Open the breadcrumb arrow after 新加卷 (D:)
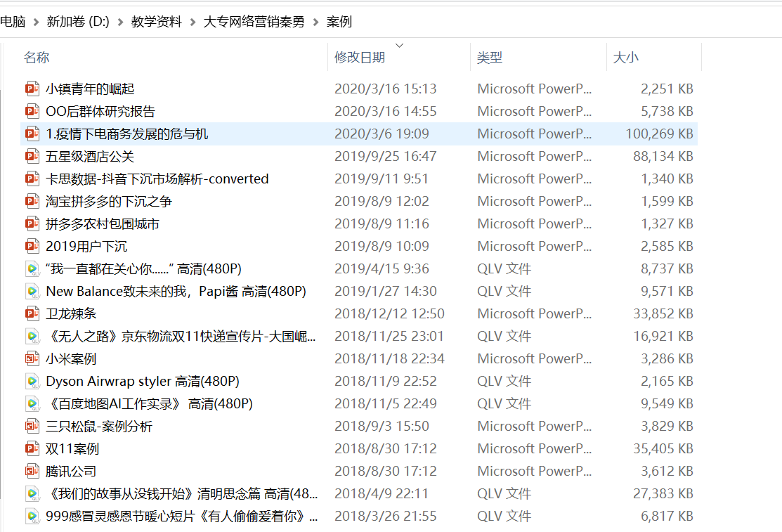 121,22
